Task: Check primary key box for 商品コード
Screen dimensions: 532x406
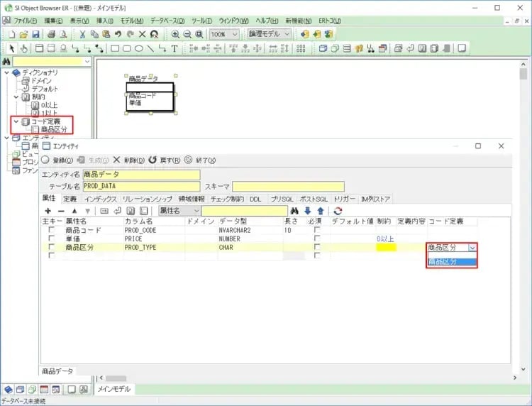Action: 51,231
